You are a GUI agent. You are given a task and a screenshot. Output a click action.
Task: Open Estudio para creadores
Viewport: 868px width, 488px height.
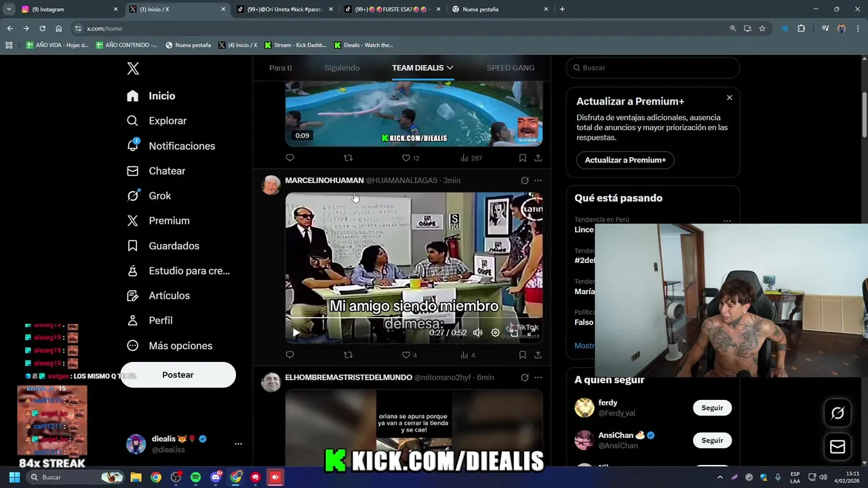point(178,271)
